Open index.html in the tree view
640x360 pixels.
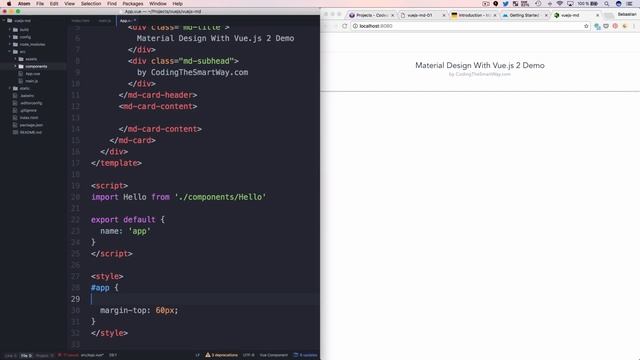coord(29,118)
